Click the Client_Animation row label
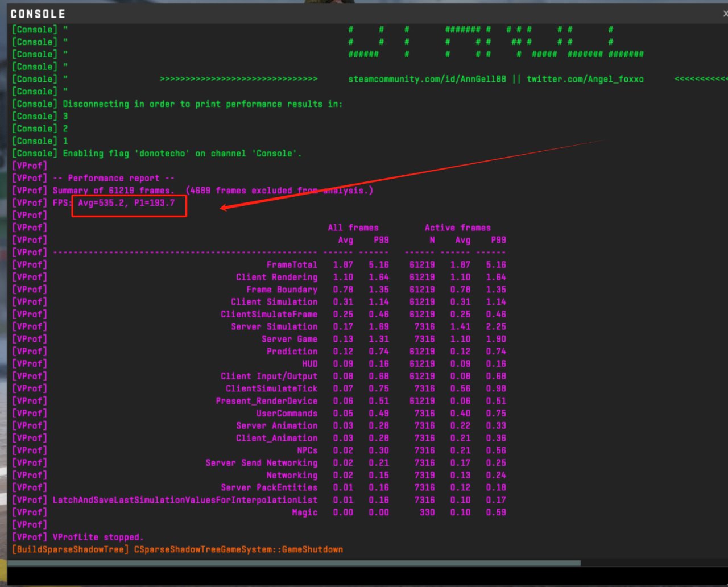Screen dimensions: 728x587 [x=276, y=438]
